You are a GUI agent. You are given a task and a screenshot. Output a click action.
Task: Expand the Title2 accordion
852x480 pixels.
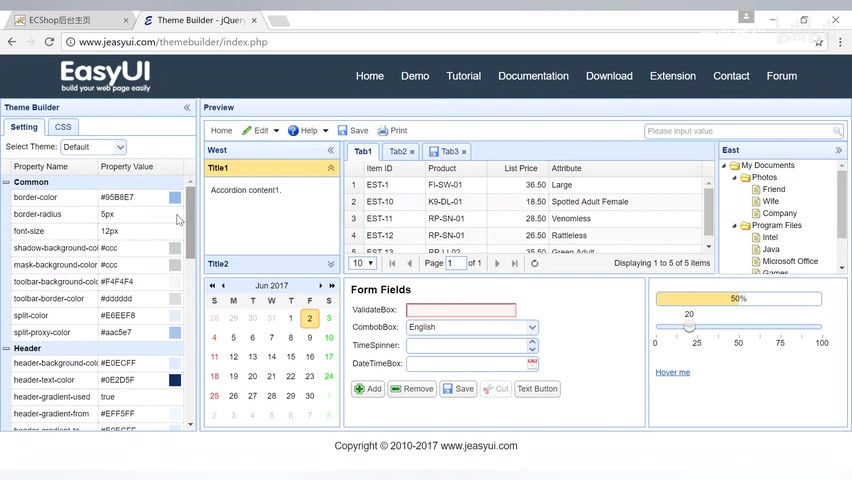330,264
